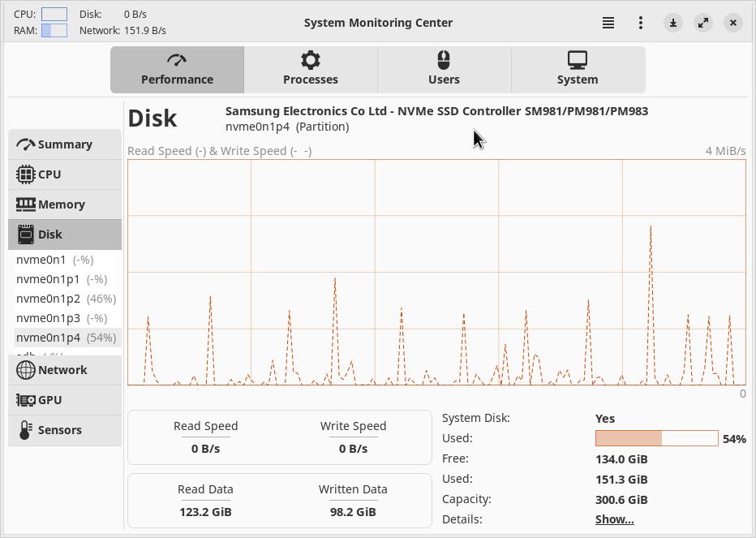The width and height of the screenshot is (756, 538).
Task: Choose the nvme0n1p3 partition entry
Action: (x=61, y=318)
